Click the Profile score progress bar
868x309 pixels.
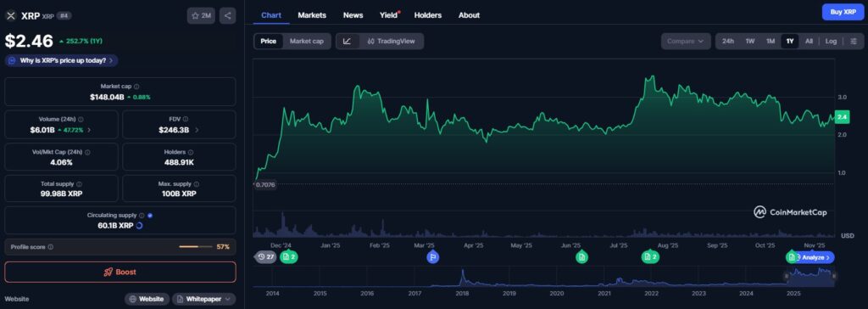click(196, 247)
